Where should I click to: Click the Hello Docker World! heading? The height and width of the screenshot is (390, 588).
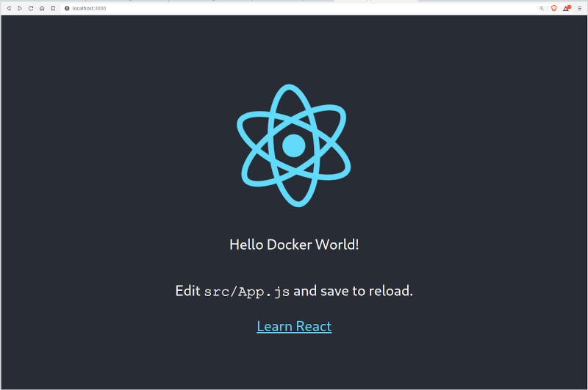click(x=294, y=245)
